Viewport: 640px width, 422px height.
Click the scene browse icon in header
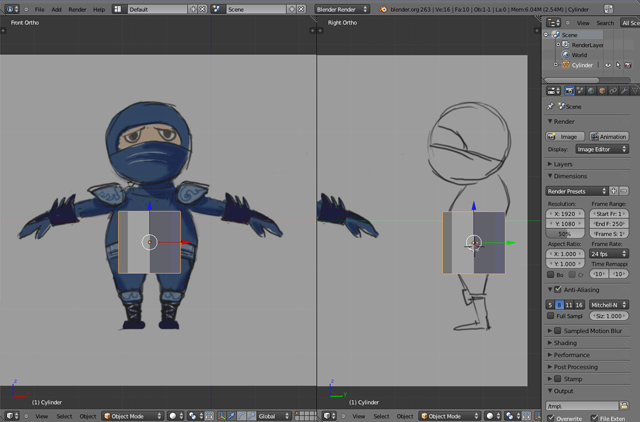[x=217, y=9]
